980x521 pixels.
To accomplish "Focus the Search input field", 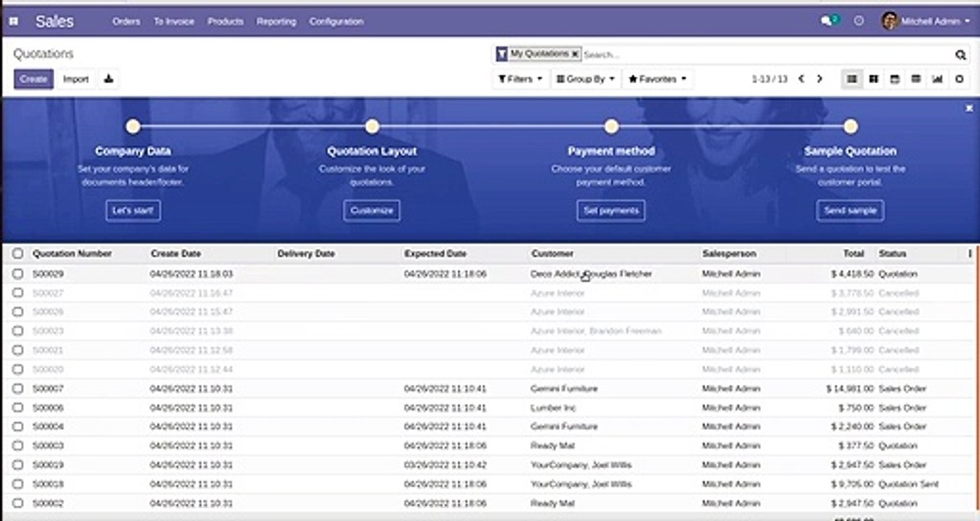I will pos(767,54).
